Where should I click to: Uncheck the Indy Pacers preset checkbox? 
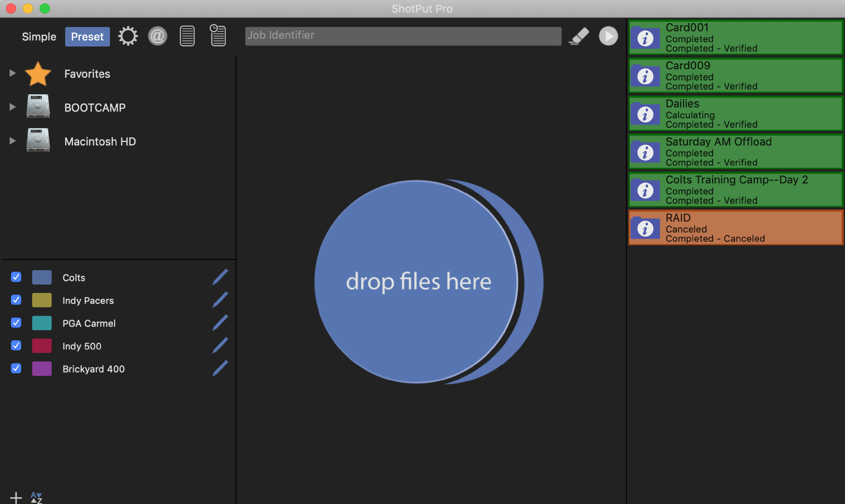(16, 300)
